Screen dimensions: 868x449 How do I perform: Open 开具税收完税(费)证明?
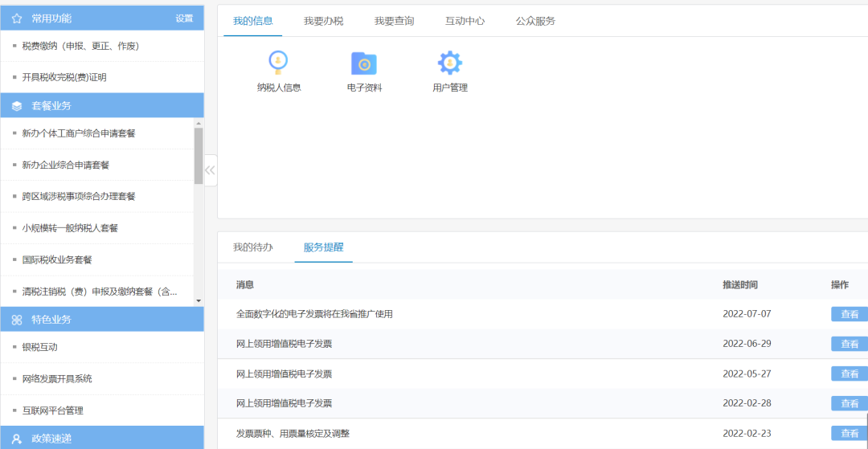click(x=64, y=77)
